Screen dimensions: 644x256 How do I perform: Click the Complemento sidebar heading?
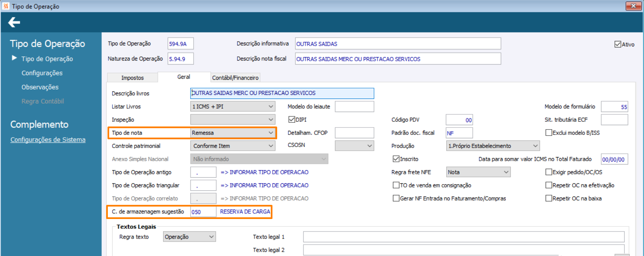pos(39,124)
